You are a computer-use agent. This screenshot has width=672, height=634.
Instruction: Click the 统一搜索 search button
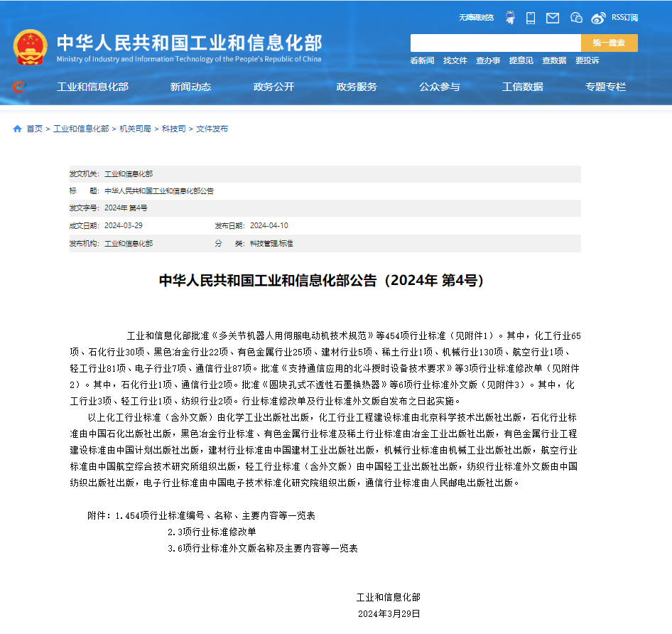tap(609, 43)
